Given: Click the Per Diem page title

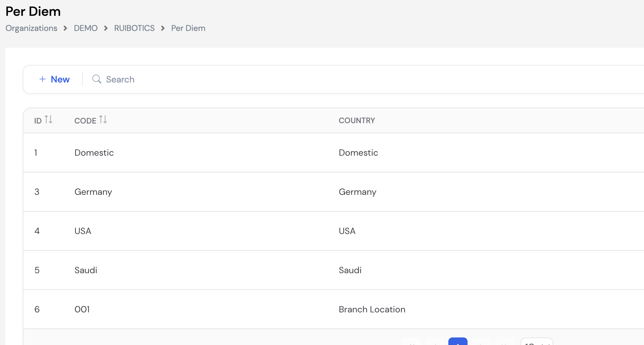Looking at the screenshot, I should click(33, 11).
